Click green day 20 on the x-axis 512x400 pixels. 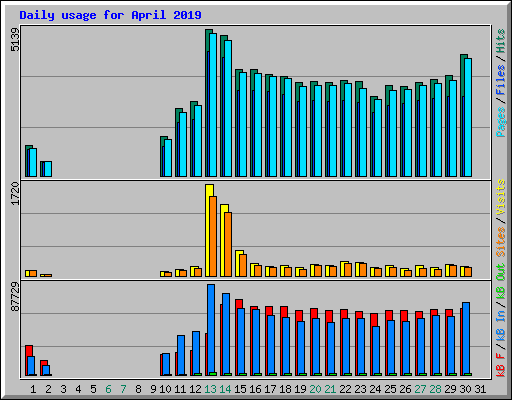pyautogui.click(x=315, y=389)
